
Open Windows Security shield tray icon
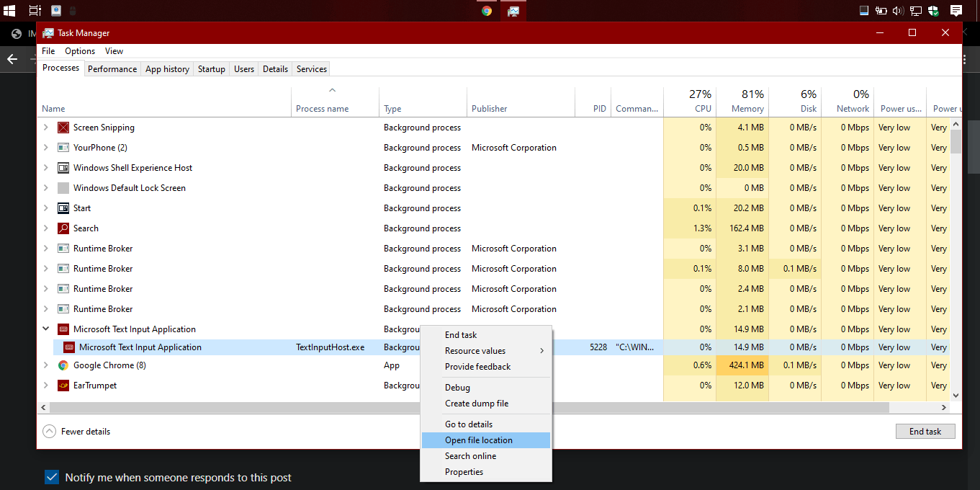pos(933,11)
